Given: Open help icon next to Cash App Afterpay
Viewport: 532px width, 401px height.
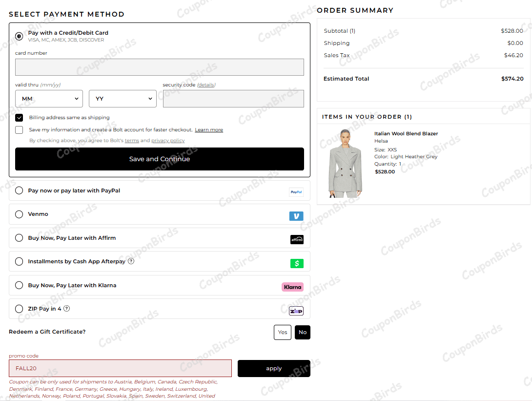Looking at the screenshot, I should (x=131, y=261).
